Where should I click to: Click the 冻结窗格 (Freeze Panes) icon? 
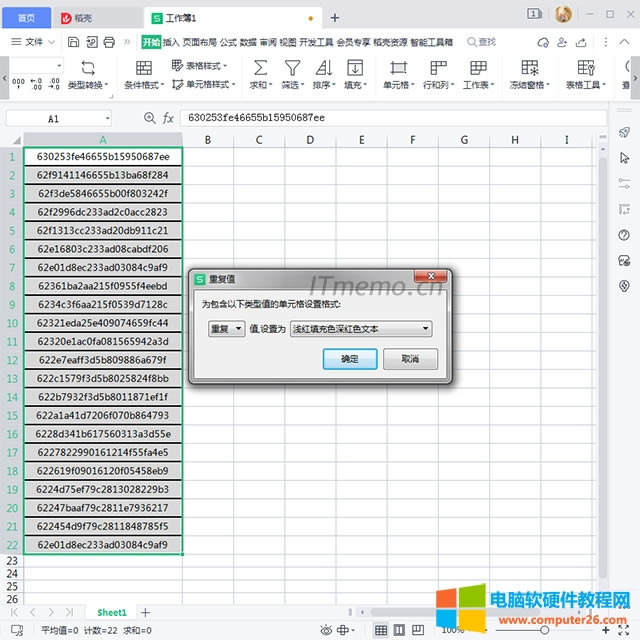[x=529, y=68]
